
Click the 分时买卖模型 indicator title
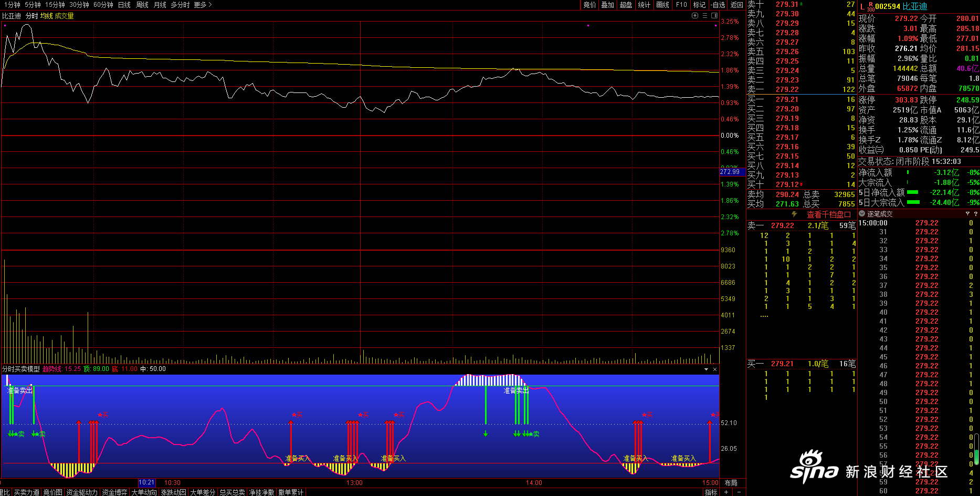pos(21,369)
